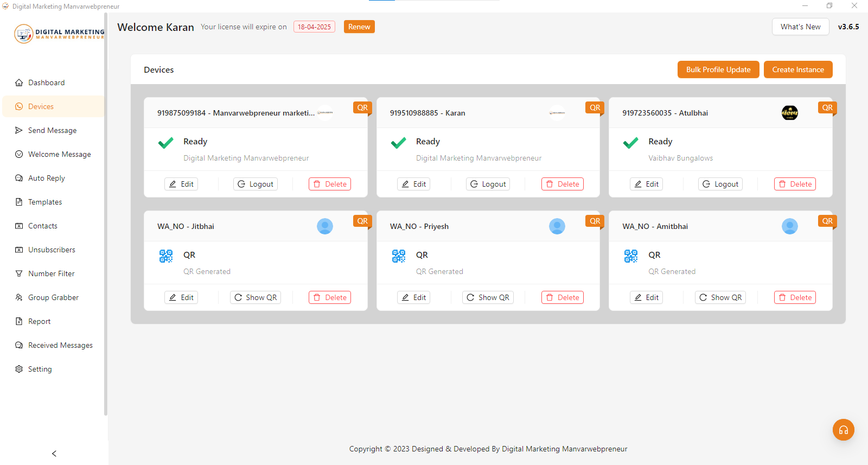Click the headset support chat icon
868x465 pixels.
(843, 430)
